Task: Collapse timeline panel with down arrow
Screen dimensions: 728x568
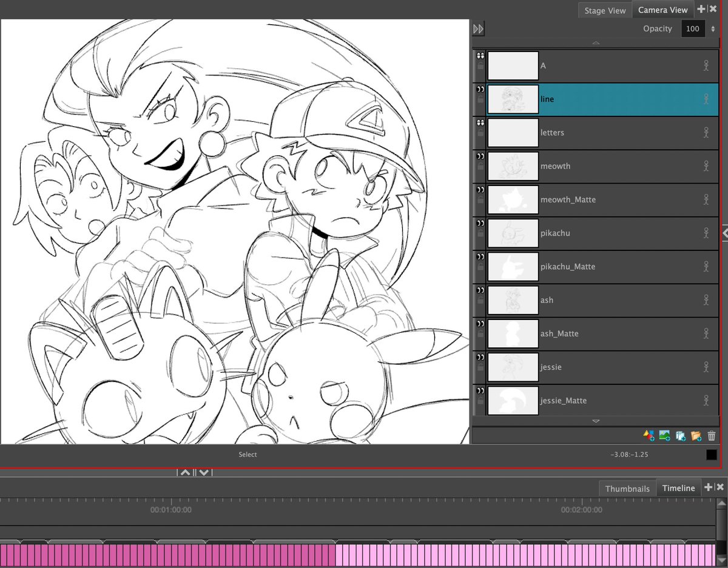Action: pyautogui.click(x=204, y=472)
